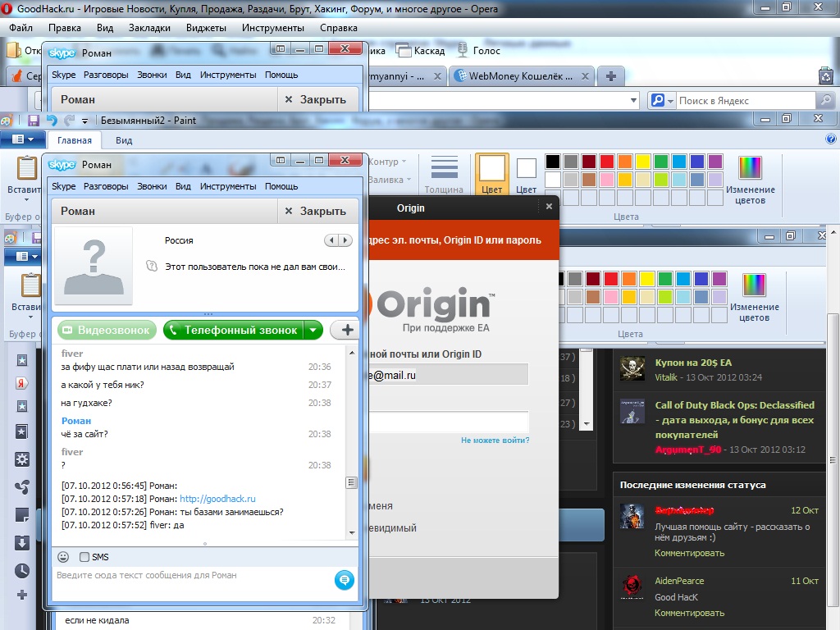This screenshot has width=840, height=630.
Task: Click the Вставить clipboard icon under the Главная tab
Action: pos(26,168)
